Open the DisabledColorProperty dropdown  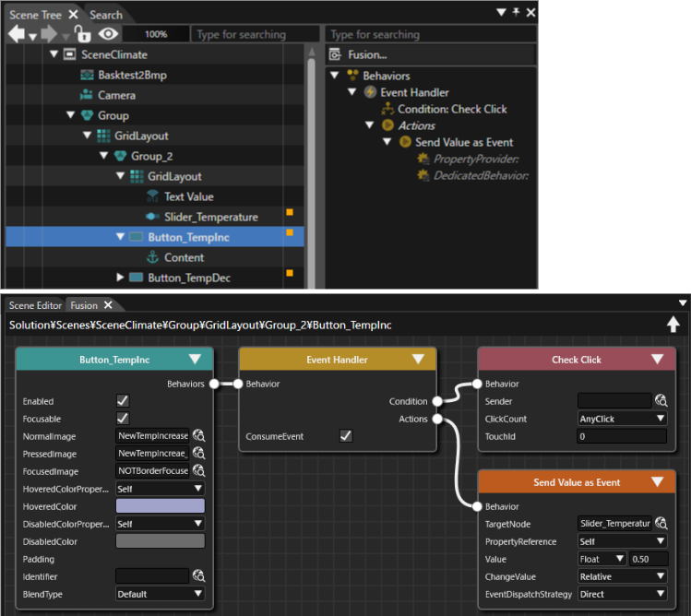pyautogui.click(x=160, y=524)
